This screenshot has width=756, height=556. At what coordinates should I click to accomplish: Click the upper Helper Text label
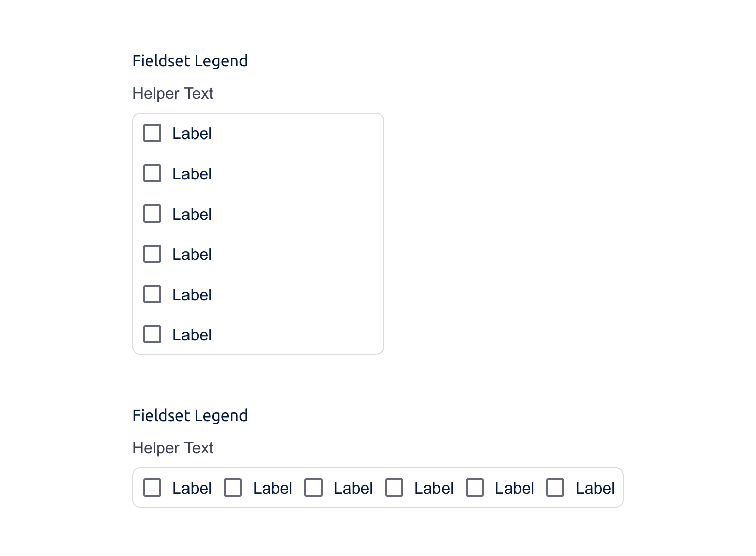point(172,94)
